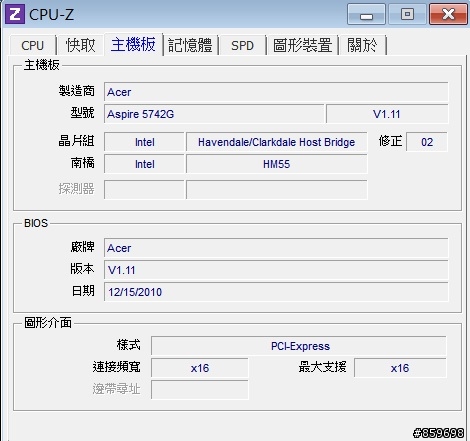Click the 圖形介面 group heading
The width and height of the screenshot is (470, 441).
pos(48,322)
